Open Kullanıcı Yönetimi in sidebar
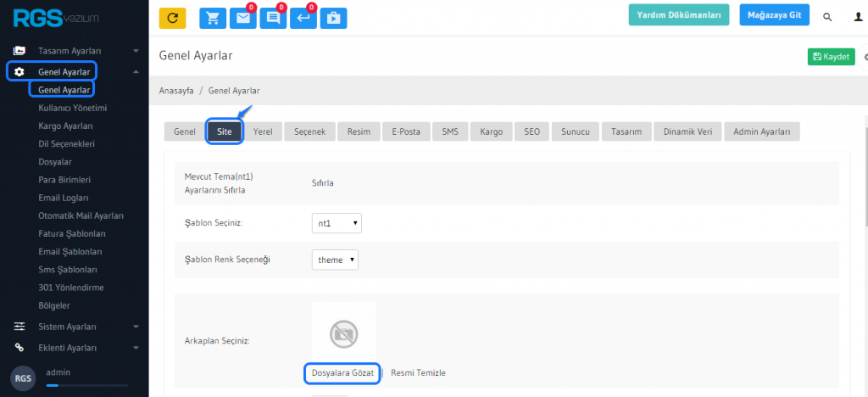This screenshot has width=868, height=397. click(x=72, y=108)
